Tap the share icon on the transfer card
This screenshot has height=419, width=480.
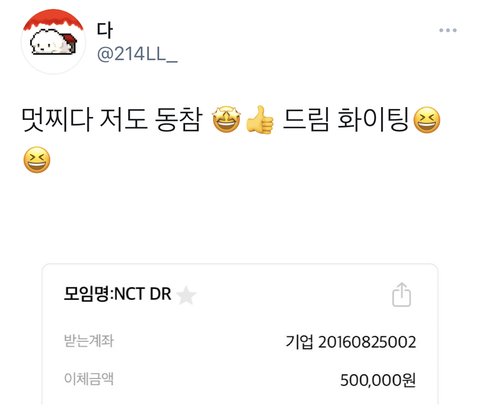[402, 295]
